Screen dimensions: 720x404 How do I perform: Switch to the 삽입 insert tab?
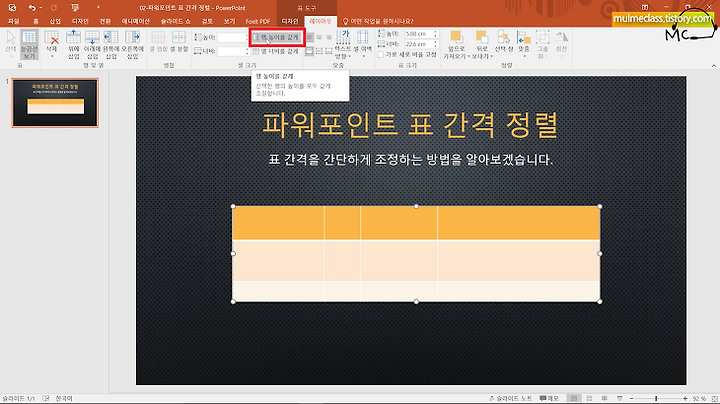pos(55,21)
